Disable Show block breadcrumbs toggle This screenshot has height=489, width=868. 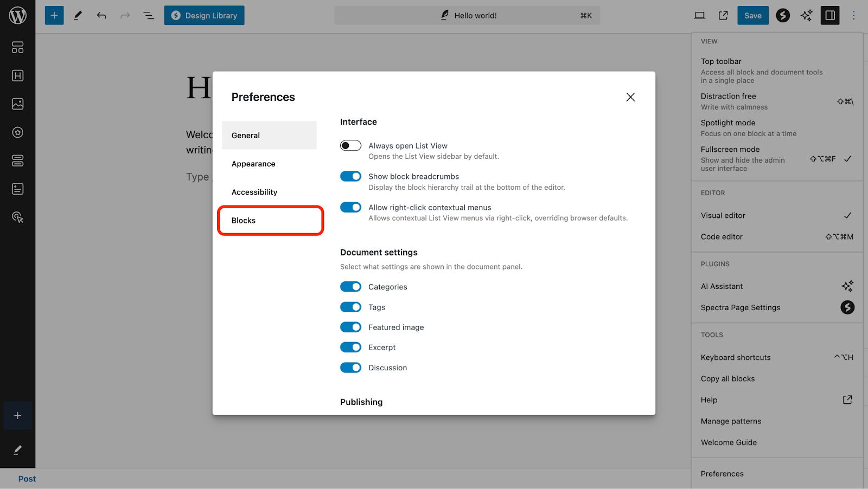[350, 176]
